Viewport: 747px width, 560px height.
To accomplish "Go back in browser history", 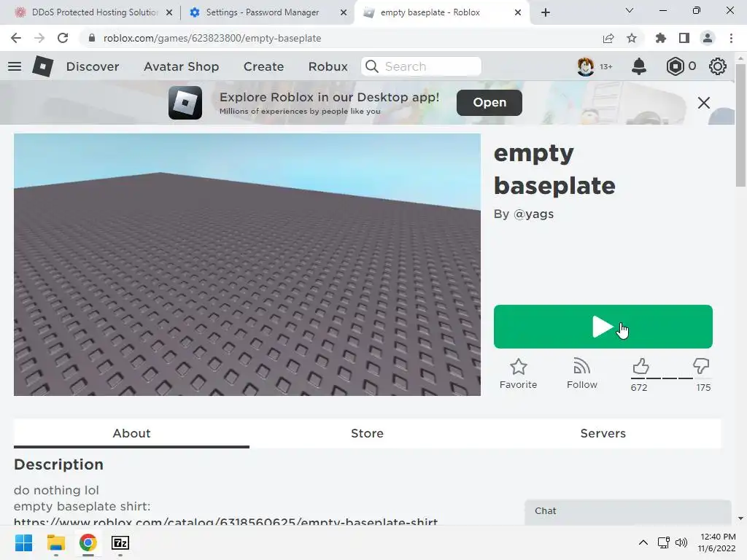I will 16,38.
